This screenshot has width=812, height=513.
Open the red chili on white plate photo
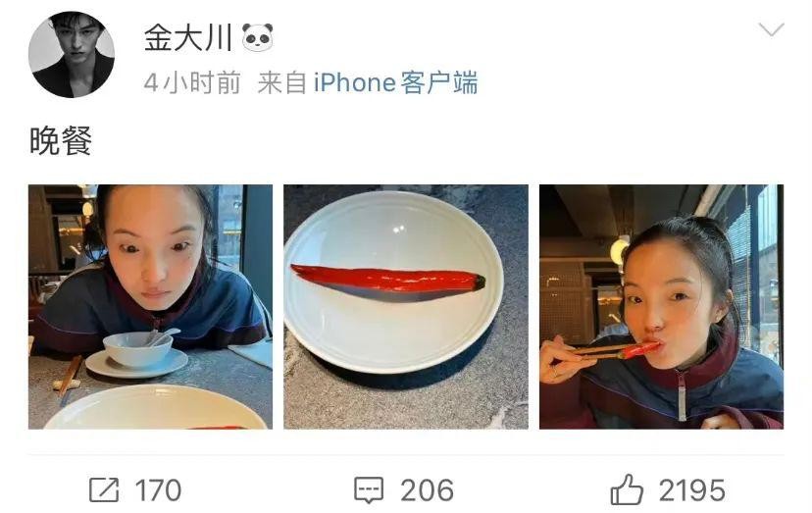[x=406, y=307]
